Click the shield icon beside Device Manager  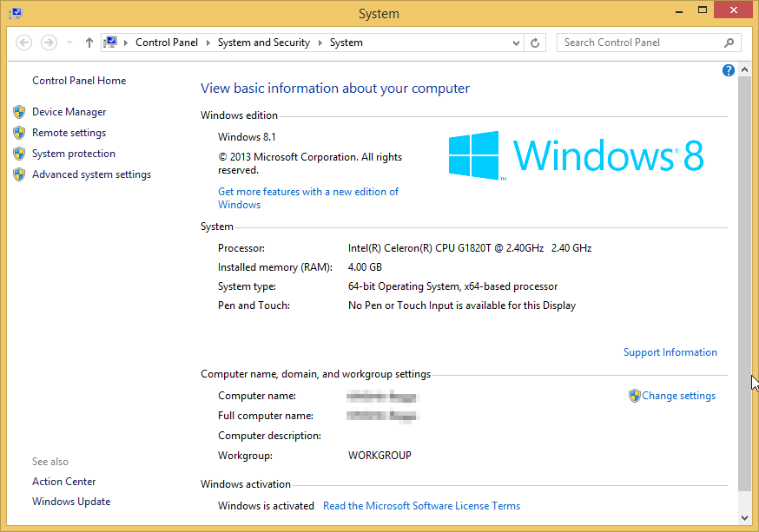click(x=19, y=112)
